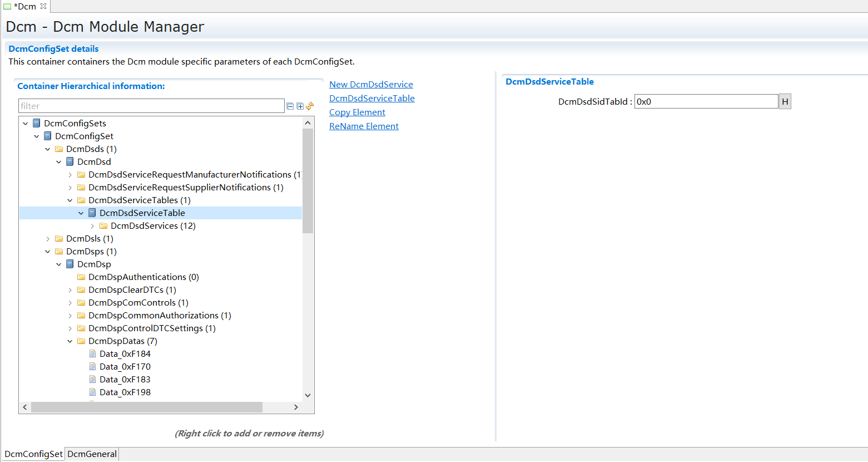Close the Dcm editor tab
Image resolution: width=868 pixels, height=462 pixels.
tap(43, 6)
